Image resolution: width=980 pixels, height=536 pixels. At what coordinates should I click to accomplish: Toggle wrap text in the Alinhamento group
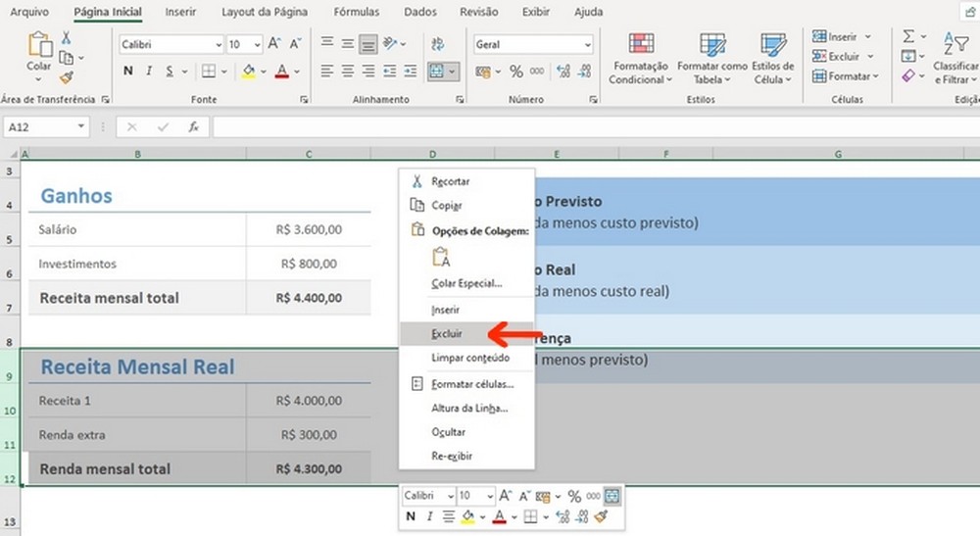[437, 44]
